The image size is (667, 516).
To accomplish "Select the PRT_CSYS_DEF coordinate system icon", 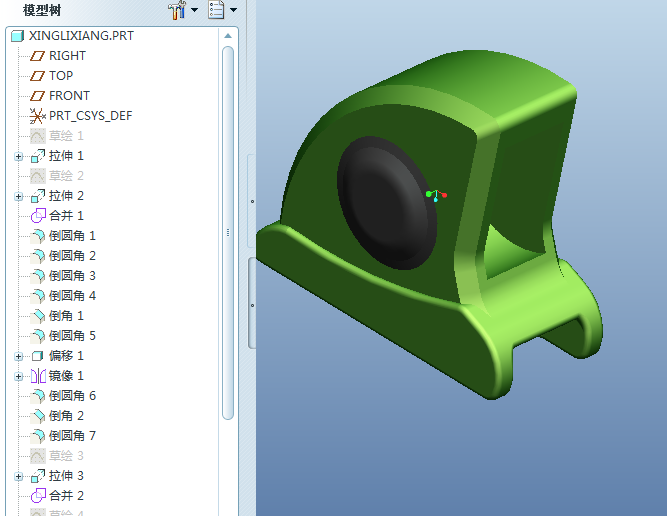I will coord(37,116).
